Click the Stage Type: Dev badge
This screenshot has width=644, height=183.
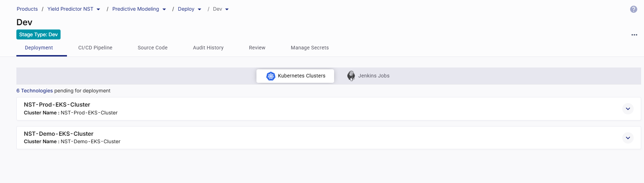38,34
